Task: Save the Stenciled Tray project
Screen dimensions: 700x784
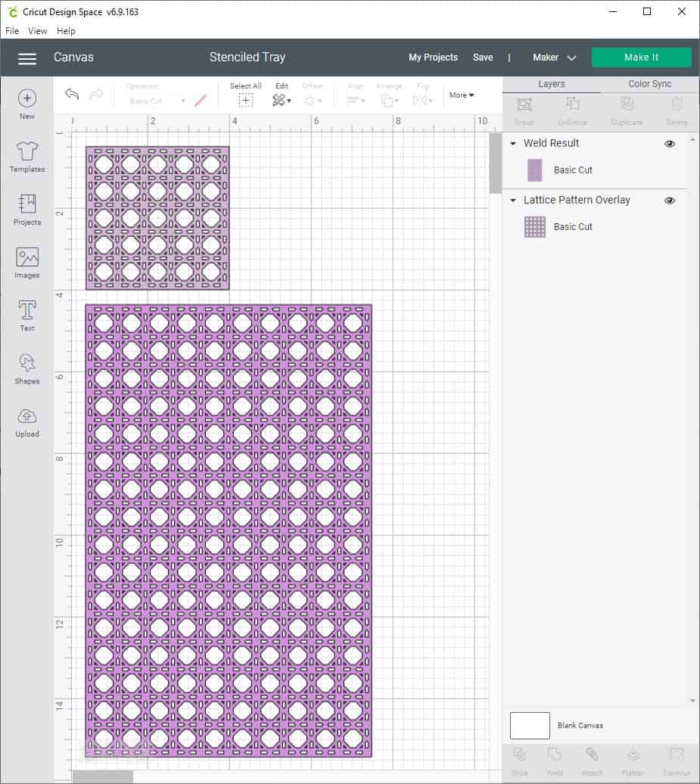Action: (483, 58)
